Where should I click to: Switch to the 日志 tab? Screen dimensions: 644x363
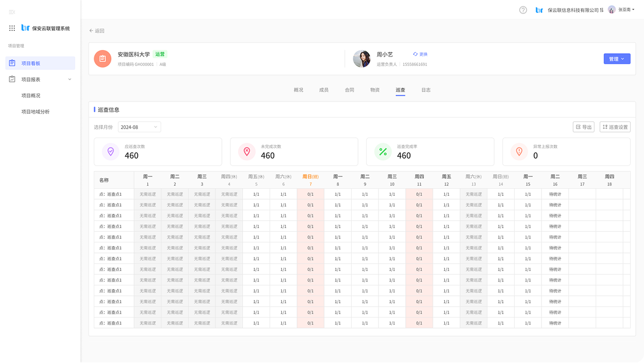point(426,90)
